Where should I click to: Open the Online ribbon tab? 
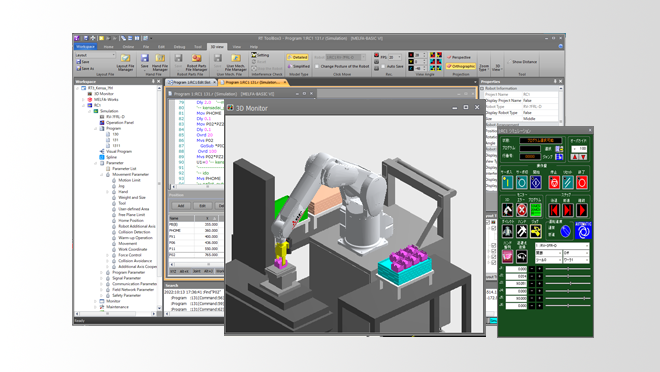pos(128,47)
